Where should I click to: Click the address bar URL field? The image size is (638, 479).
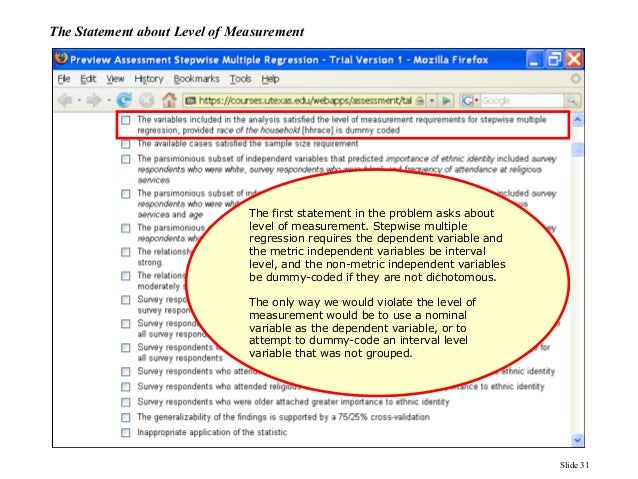pyautogui.click(x=305, y=101)
